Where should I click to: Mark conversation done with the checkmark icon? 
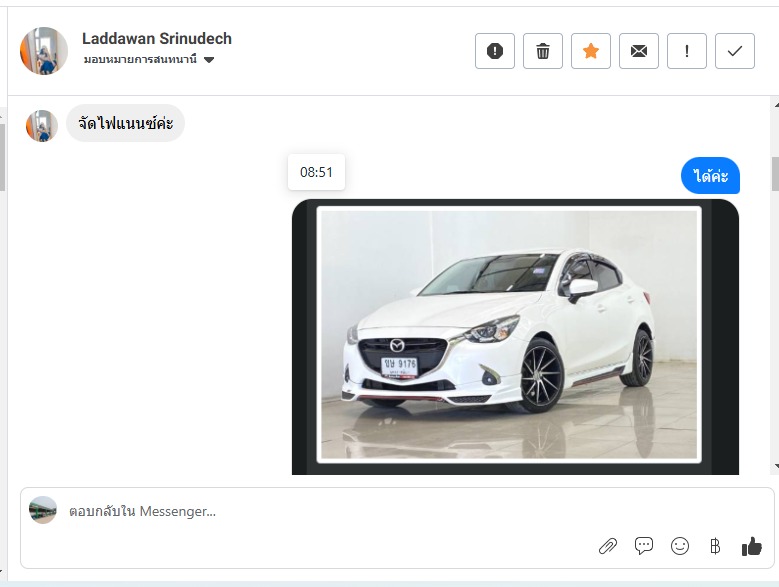click(734, 51)
